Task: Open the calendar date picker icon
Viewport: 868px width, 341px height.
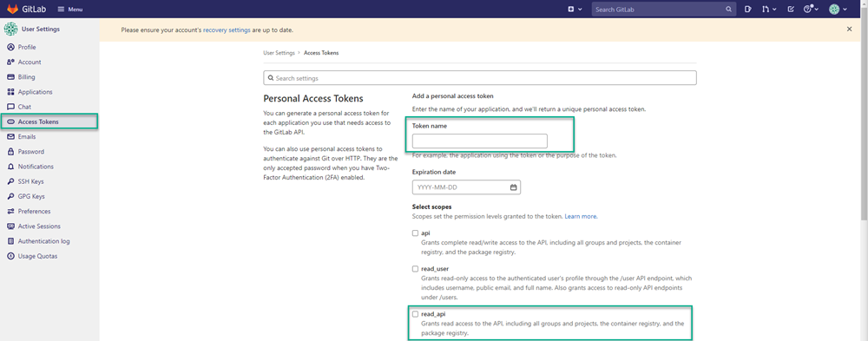Action: tap(513, 187)
